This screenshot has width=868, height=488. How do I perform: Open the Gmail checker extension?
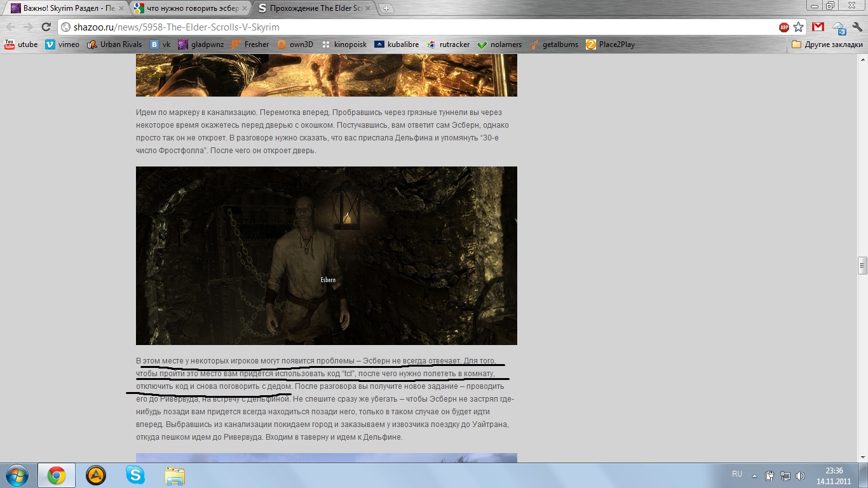818,27
